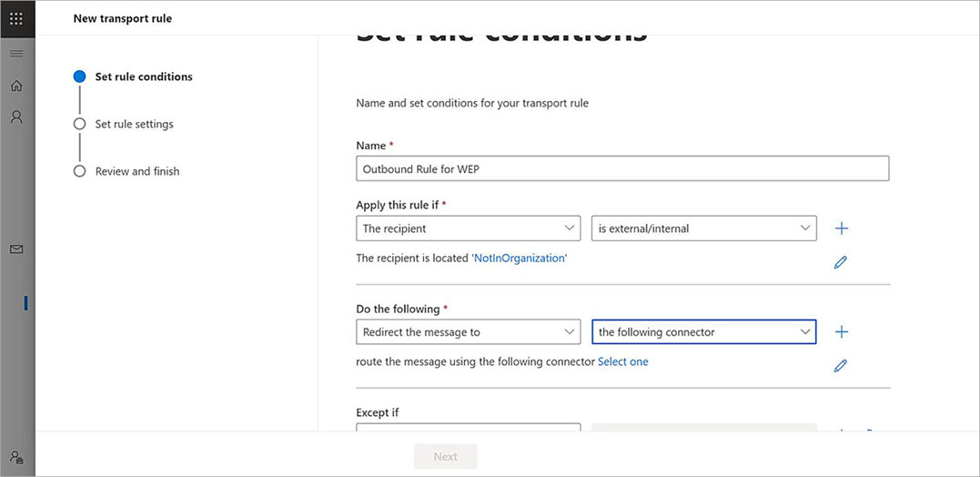Viewport: 980px width, 477px height.
Task: Expand the 'Redirect the message to' dropdown
Action: click(468, 332)
